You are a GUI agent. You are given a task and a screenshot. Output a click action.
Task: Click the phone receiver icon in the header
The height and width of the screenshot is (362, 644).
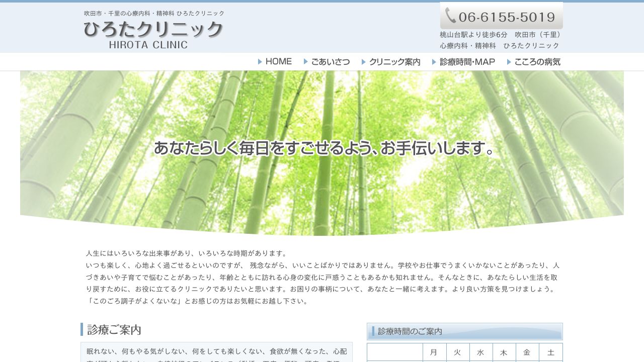coord(451,17)
